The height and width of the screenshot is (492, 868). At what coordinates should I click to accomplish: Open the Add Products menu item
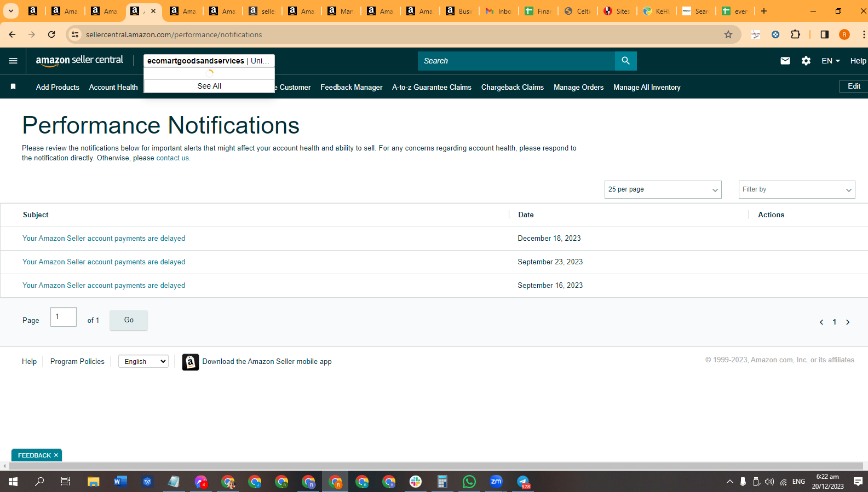point(58,87)
